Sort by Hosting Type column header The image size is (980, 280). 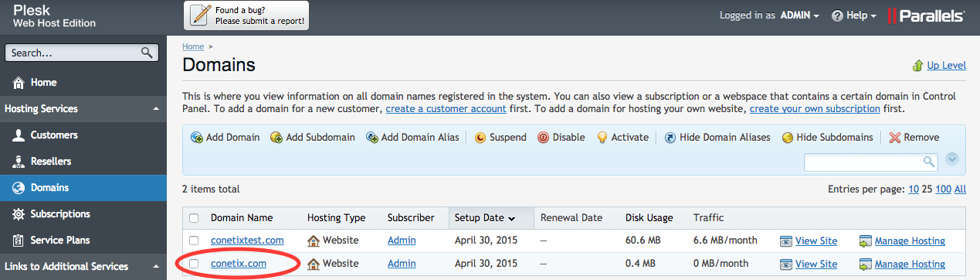coord(336,218)
